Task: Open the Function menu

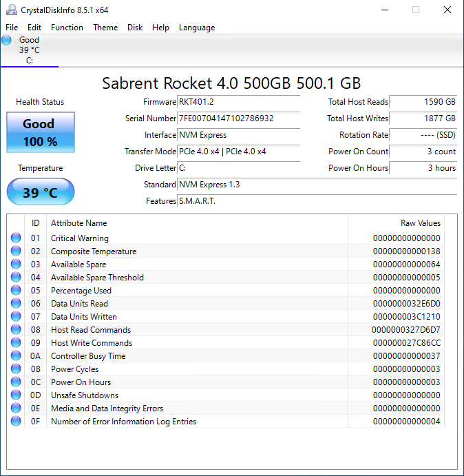Action: [x=67, y=28]
